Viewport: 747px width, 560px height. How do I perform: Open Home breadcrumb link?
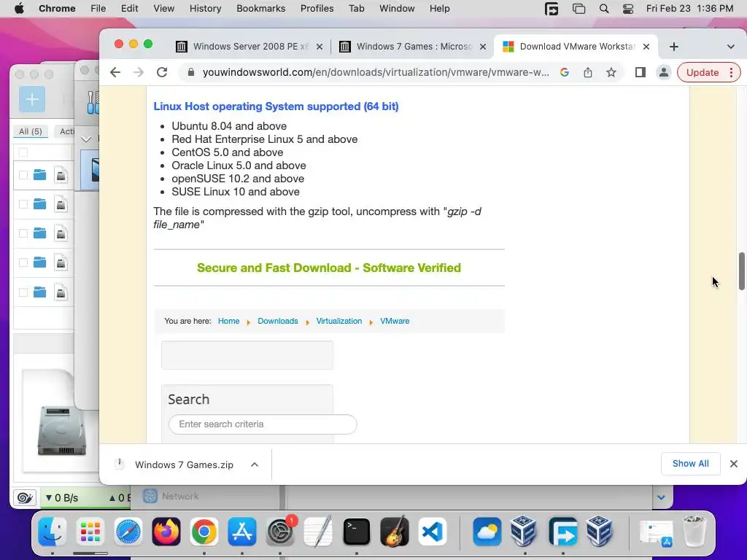pos(228,321)
